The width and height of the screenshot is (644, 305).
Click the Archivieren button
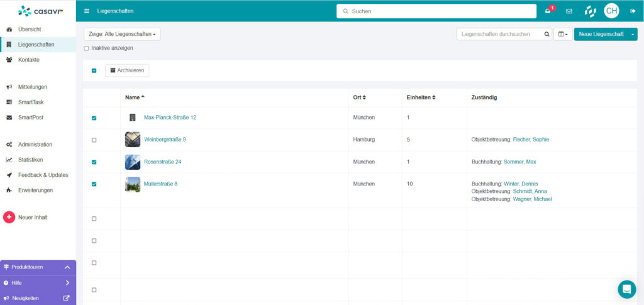(127, 70)
